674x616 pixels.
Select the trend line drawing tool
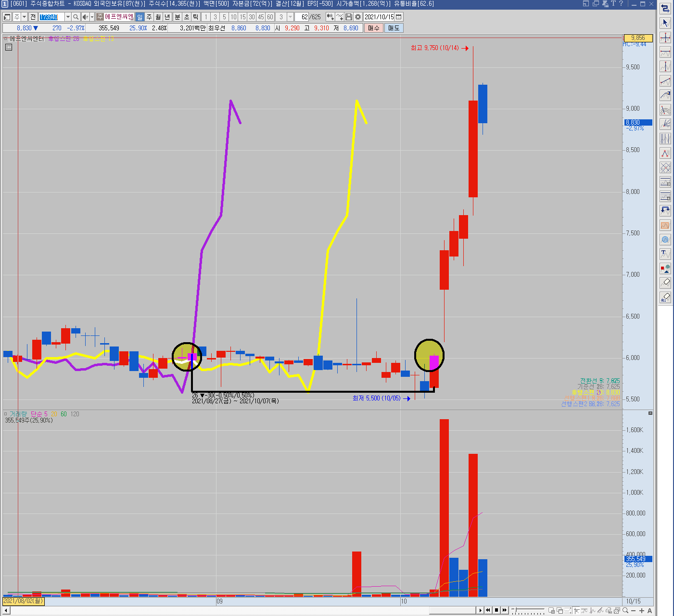(x=665, y=81)
